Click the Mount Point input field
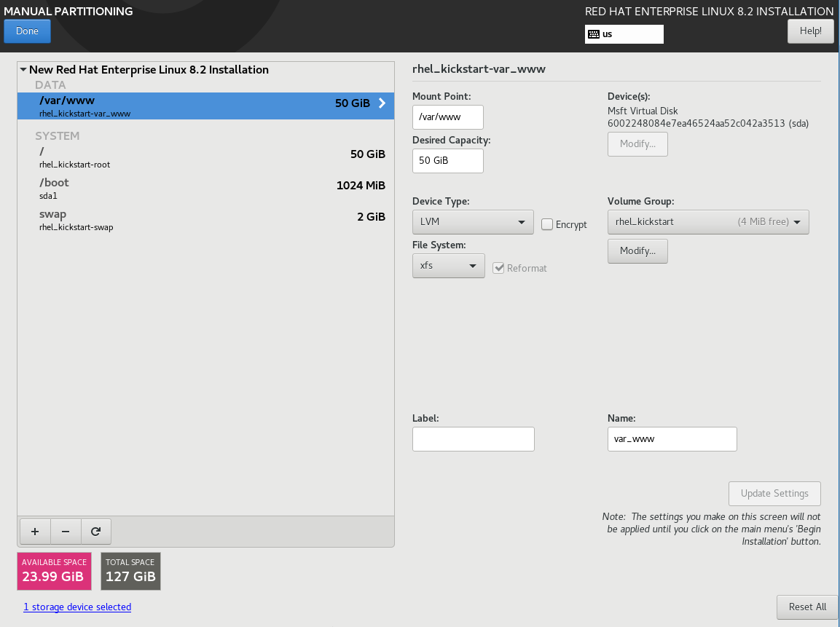The height and width of the screenshot is (627, 840). [448, 117]
